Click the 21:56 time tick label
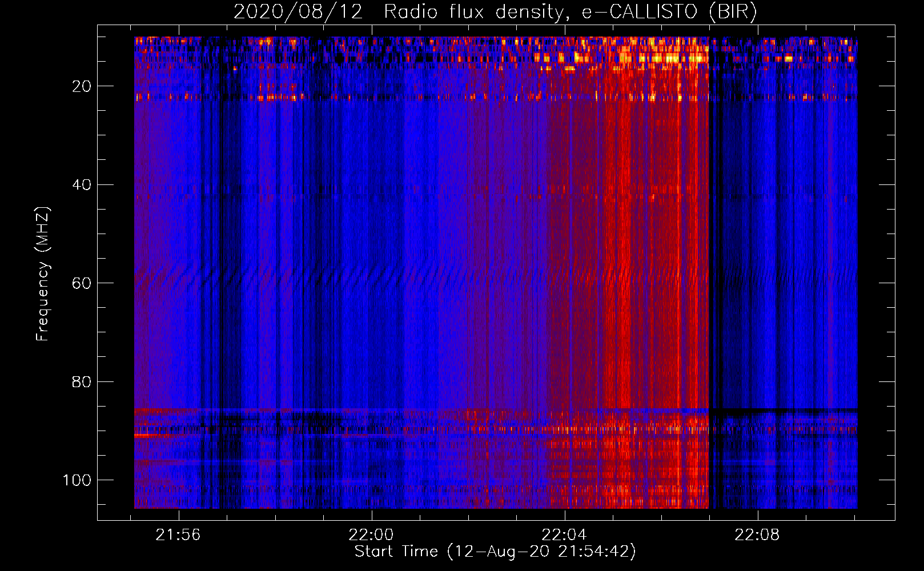Image resolution: width=924 pixels, height=571 pixels. tap(178, 535)
